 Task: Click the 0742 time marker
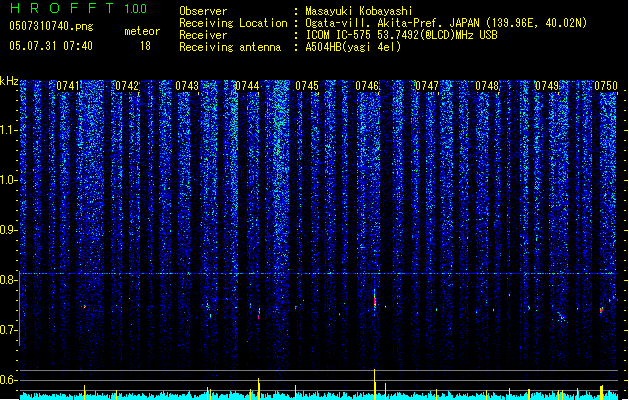click(127, 86)
